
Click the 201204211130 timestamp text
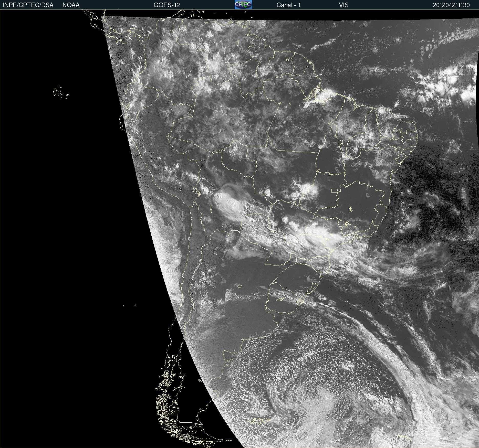[x=451, y=5]
